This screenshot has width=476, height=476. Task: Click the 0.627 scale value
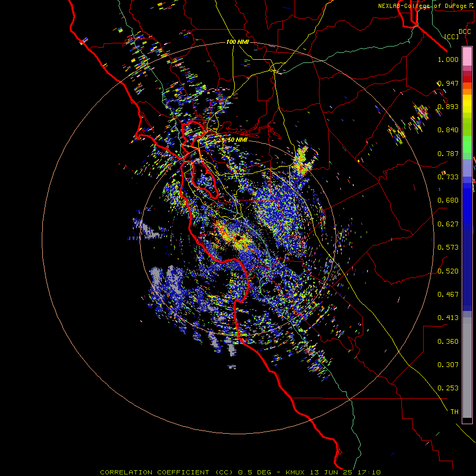(448, 224)
